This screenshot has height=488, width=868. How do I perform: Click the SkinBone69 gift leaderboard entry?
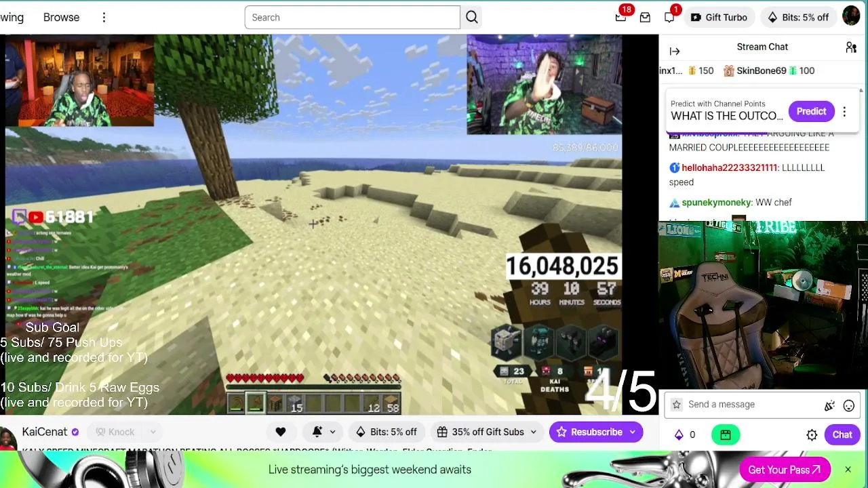(769, 70)
